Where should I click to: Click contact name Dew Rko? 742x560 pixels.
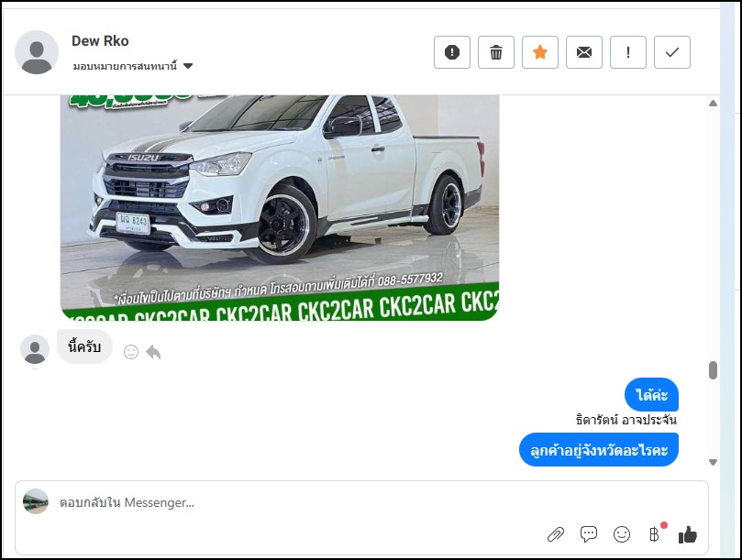(x=100, y=41)
